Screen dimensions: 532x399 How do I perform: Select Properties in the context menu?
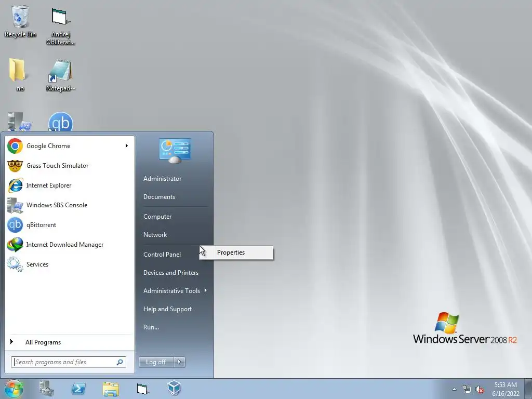(x=236, y=252)
